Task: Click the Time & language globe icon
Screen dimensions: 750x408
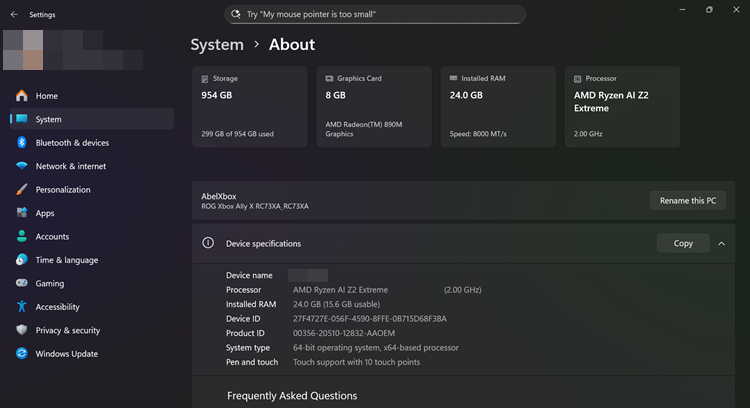Action: click(22, 259)
